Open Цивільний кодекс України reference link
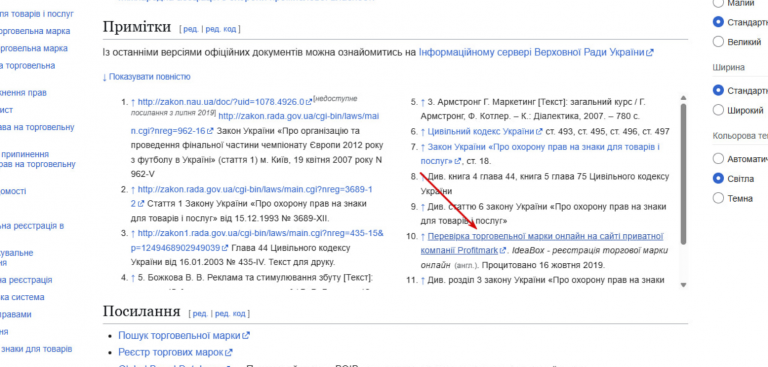This screenshot has width=768, height=367. pyautogui.click(x=485, y=131)
